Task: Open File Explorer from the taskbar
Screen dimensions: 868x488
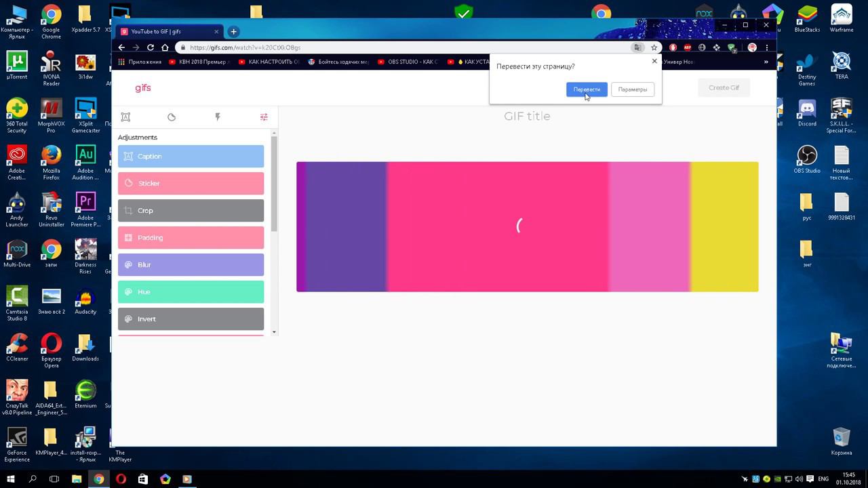Action: 77,479
